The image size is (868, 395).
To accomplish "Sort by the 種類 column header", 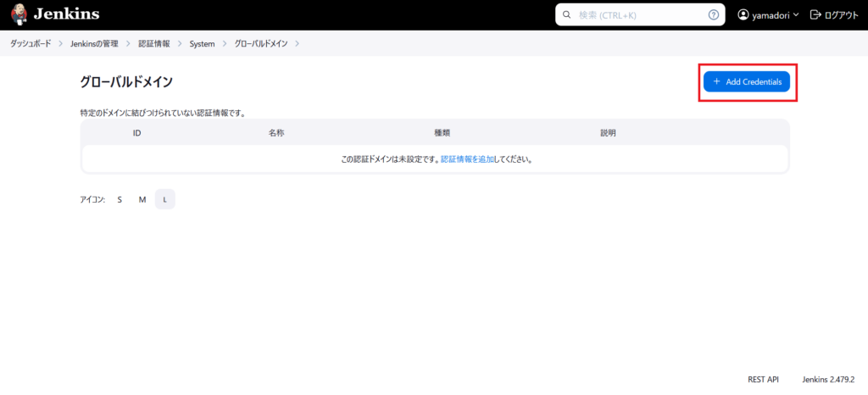I will [x=442, y=133].
